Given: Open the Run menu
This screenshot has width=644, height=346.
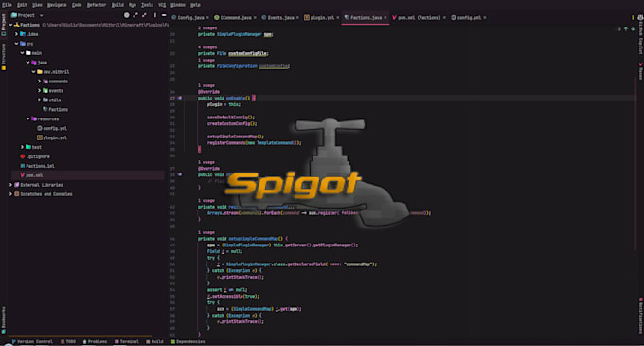Looking at the screenshot, I should click(x=133, y=5).
